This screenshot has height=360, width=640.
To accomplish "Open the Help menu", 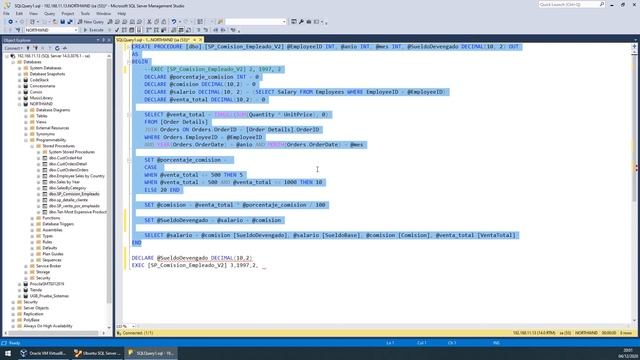I will point(122,13).
